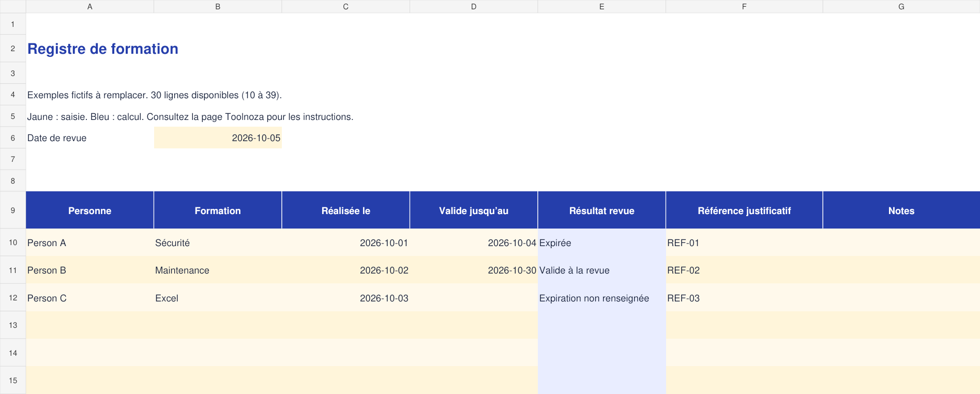The width and height of the screenshot is (980, 394).
Task: Select the 'Valide jusqu'au' table header
Action: (474, 210)
